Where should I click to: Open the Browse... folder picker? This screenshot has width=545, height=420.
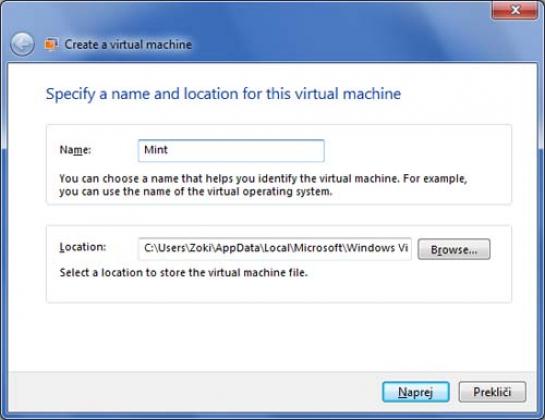tap(454, 249)
